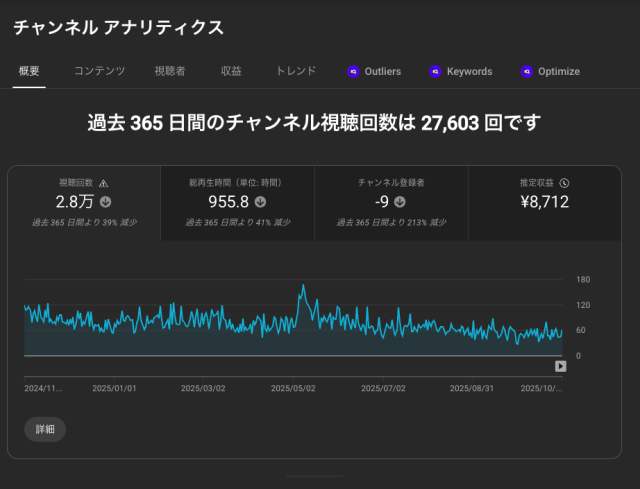Select the 視聴回数 metric card
This screenshot has height=489, width=640.
(x=84, y=203)
